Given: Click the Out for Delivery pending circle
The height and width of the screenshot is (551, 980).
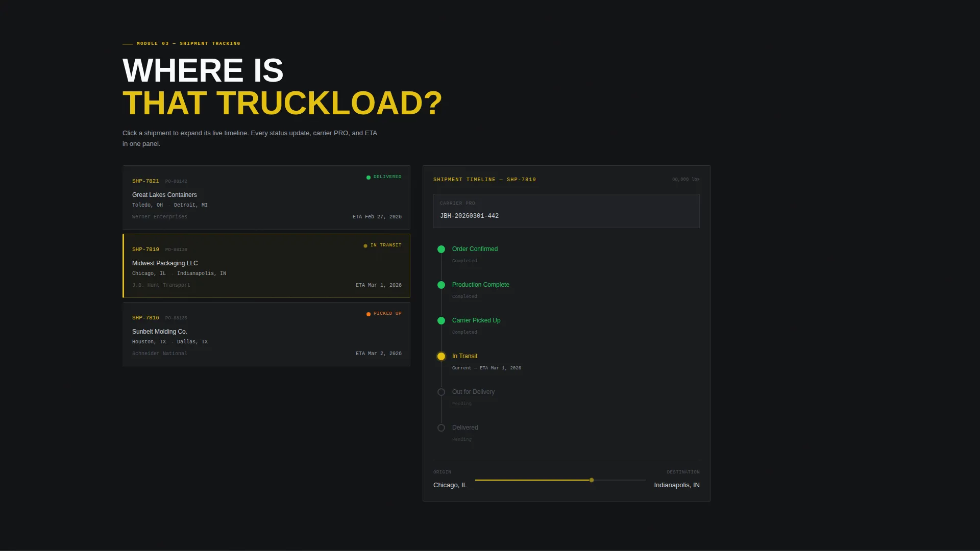Looking at the screenshot, I should (x=441, y=392).
